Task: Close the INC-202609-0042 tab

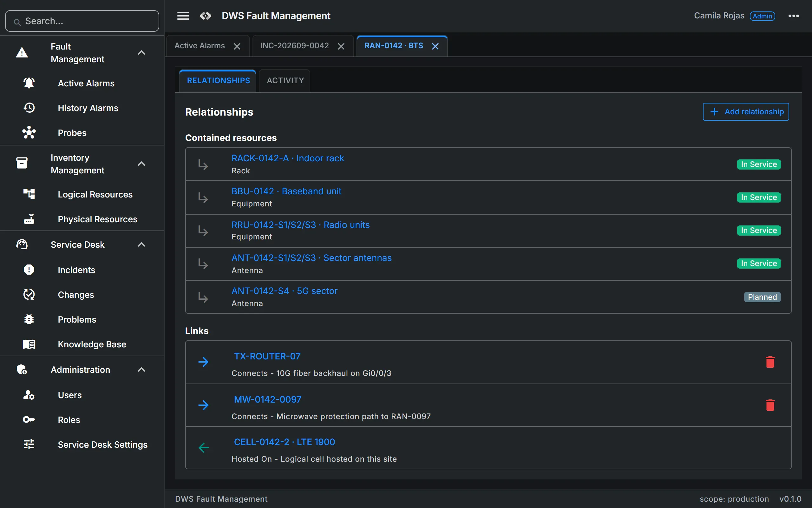Action: pyautogui.click(x=341, y=46)
